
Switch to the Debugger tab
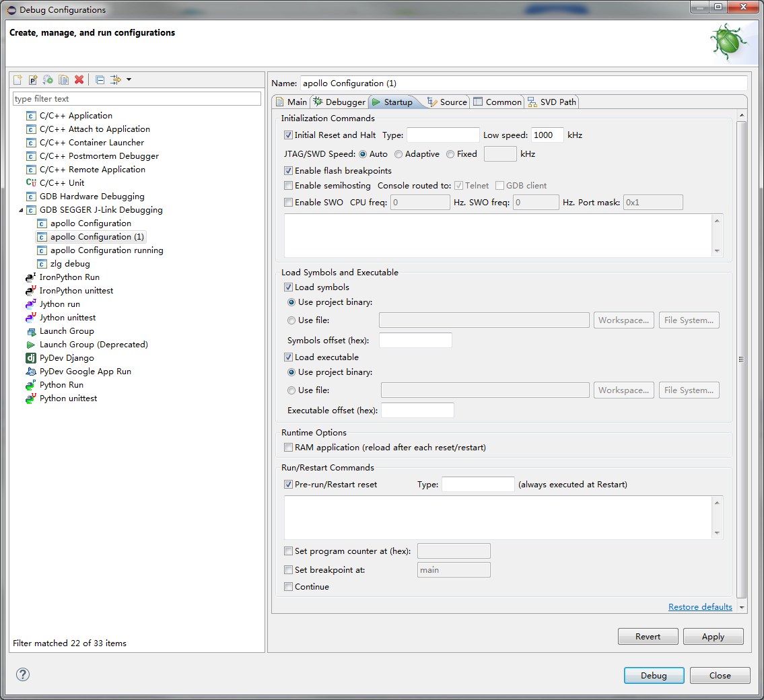(339, 102)
